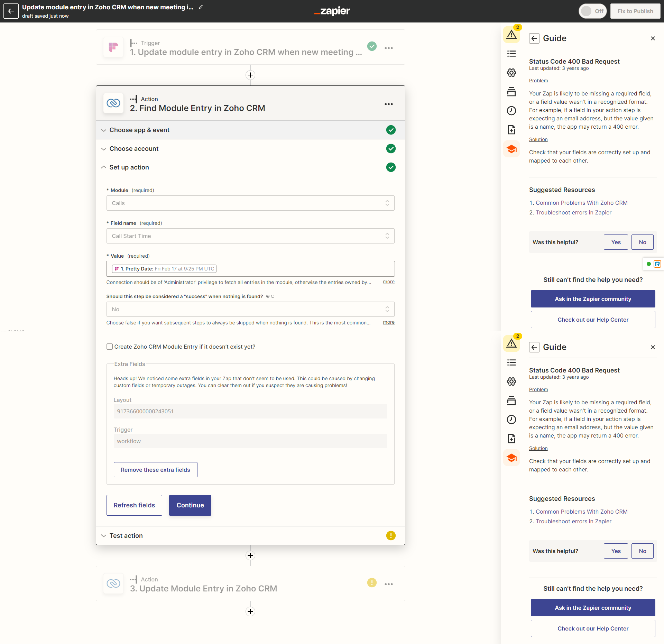Open lower sidebar versions stack icon
Screen dimensions: 664x644
click(511, 401)
